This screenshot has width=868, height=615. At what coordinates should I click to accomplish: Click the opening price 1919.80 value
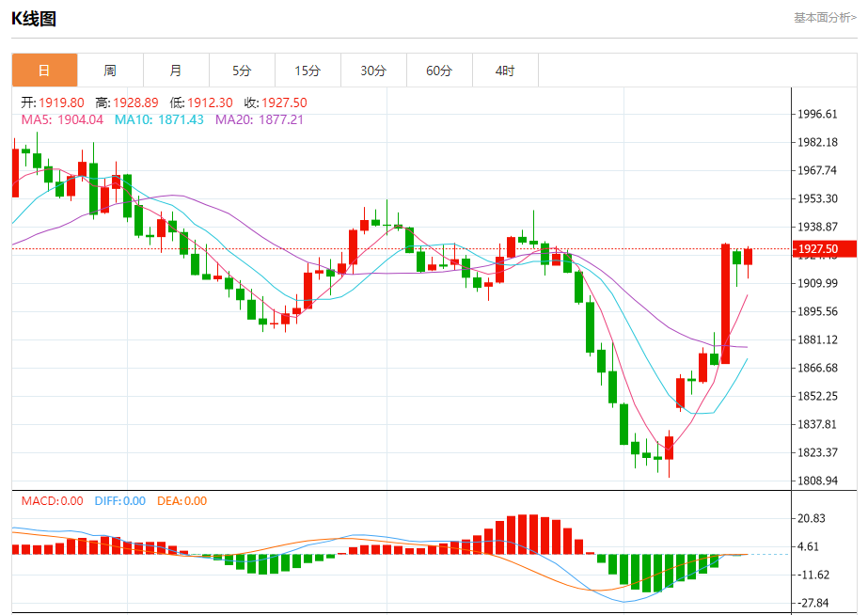[61, 102]
